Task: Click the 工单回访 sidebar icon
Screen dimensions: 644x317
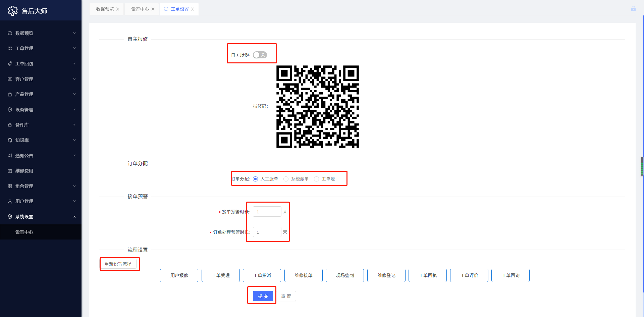Action: pos(10,64)
